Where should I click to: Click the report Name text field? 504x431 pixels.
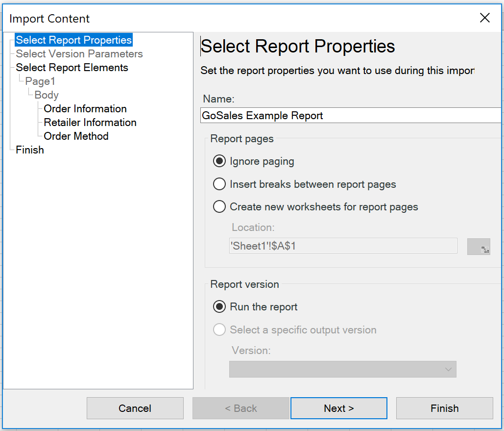350,116
